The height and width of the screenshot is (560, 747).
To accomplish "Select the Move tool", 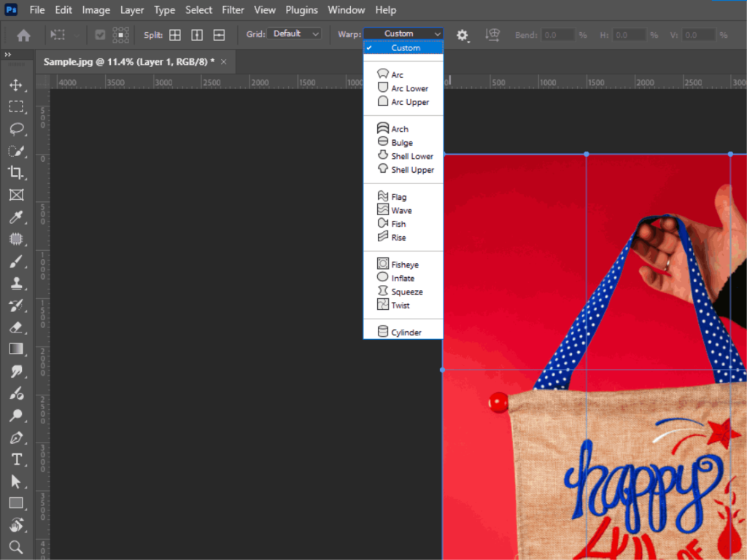I will coord(16,85).
